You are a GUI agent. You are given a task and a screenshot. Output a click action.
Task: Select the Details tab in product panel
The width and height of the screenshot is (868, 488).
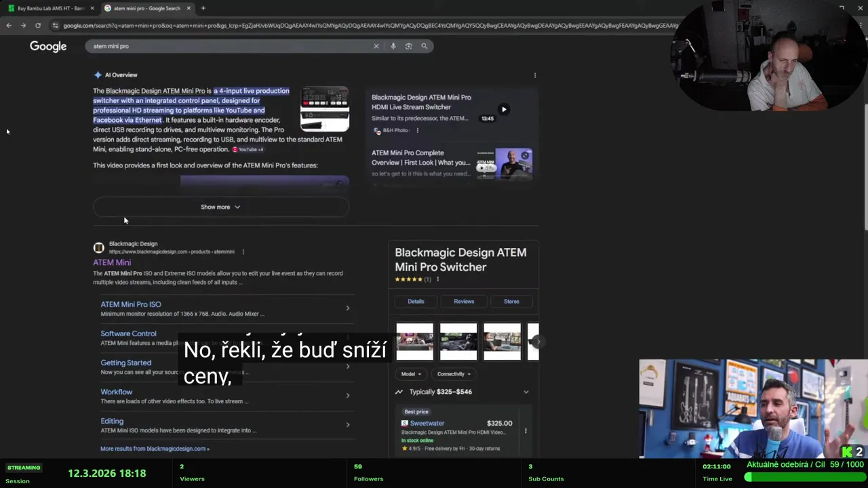click(x=416, y=301)
